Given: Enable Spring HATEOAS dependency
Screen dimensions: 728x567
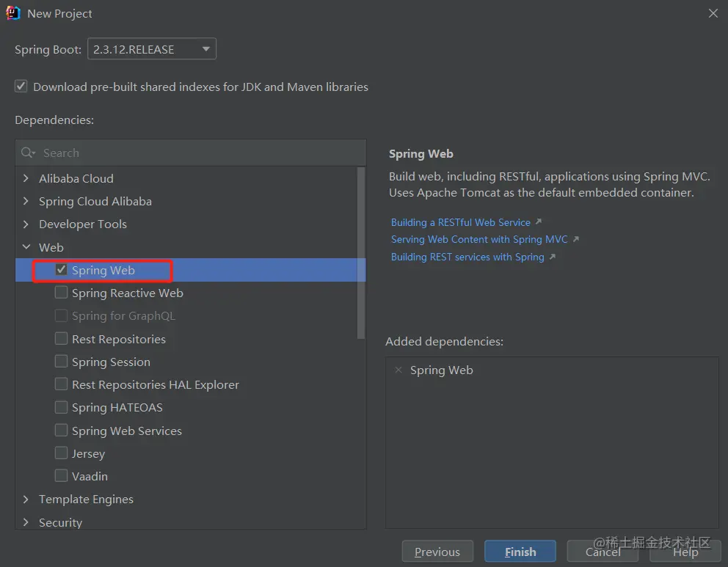Looking at the screenshot, I should point(62,407).
